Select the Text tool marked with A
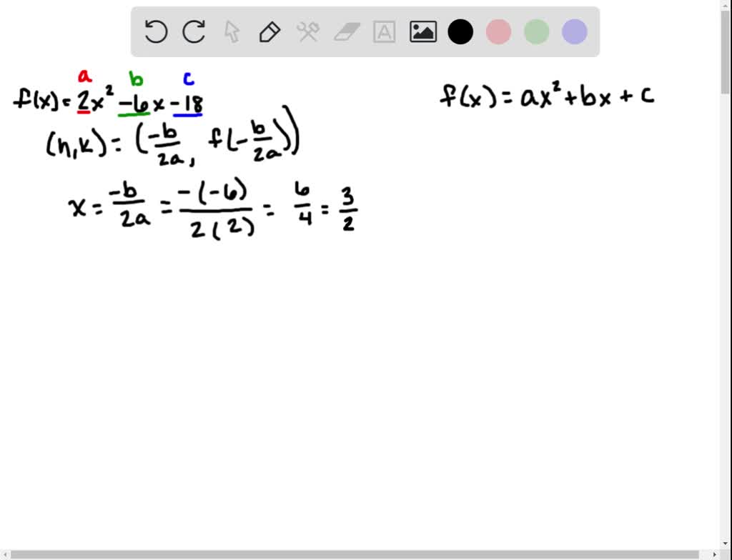Screen dimensions: 732x560 coord(385,32)
